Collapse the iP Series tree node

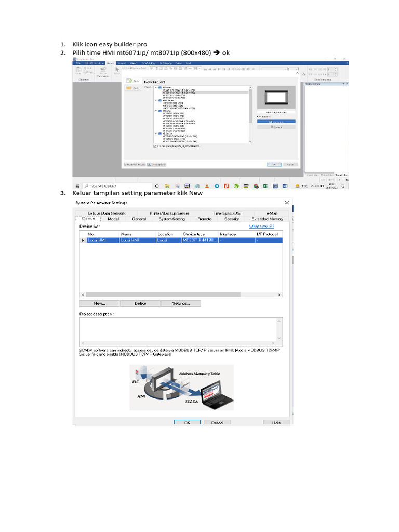(156, 87)
